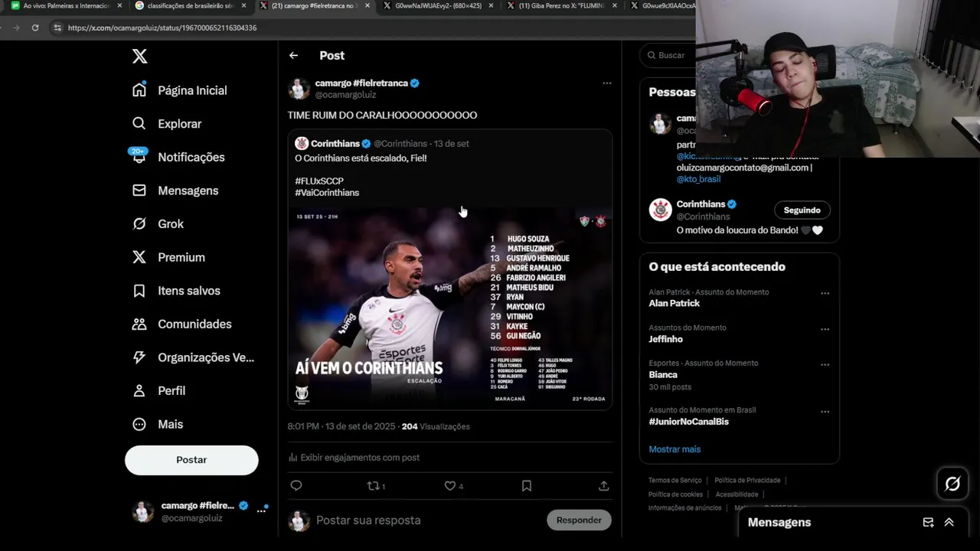980x551 pixels.
Task: Open Página Inicial home icon
Action: click(x=139, y=90)
